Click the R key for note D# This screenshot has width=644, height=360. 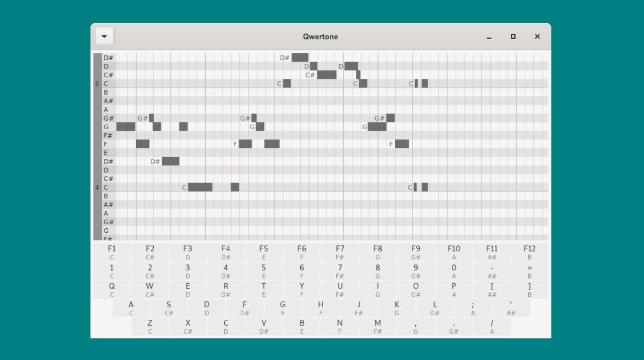tap(226, 290)
